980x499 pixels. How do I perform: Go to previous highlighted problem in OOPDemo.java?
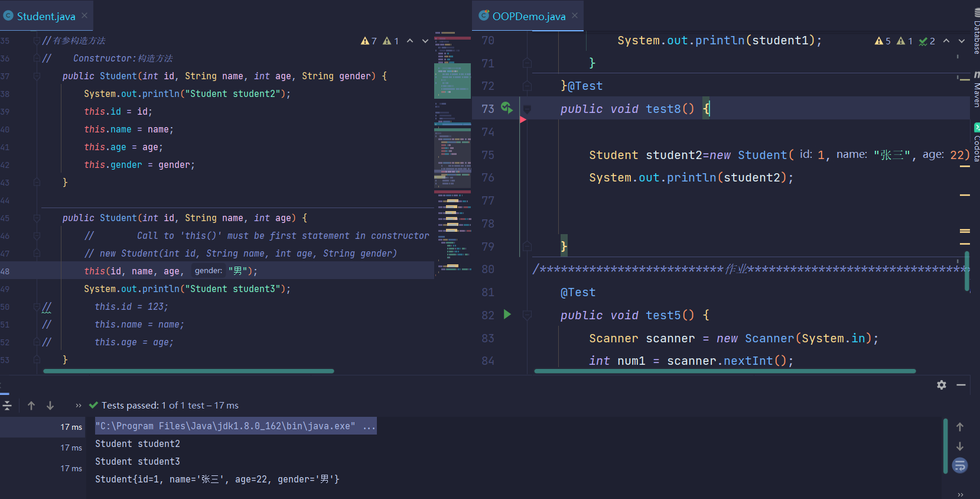pyautogui.click(x=946, y=41)
